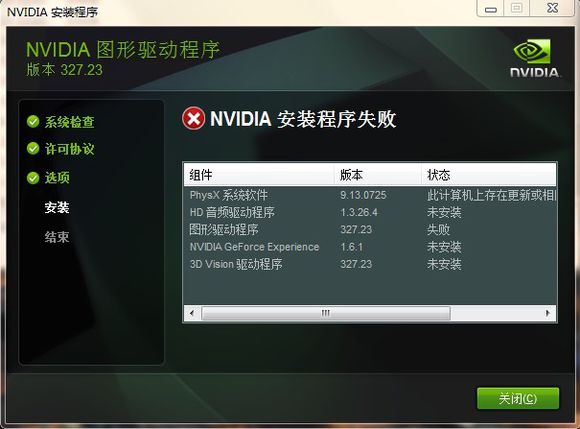This screenshot has height=429, width=580.
Task: Select the 图形驱动程序 failed row
Action: (370, 230)
